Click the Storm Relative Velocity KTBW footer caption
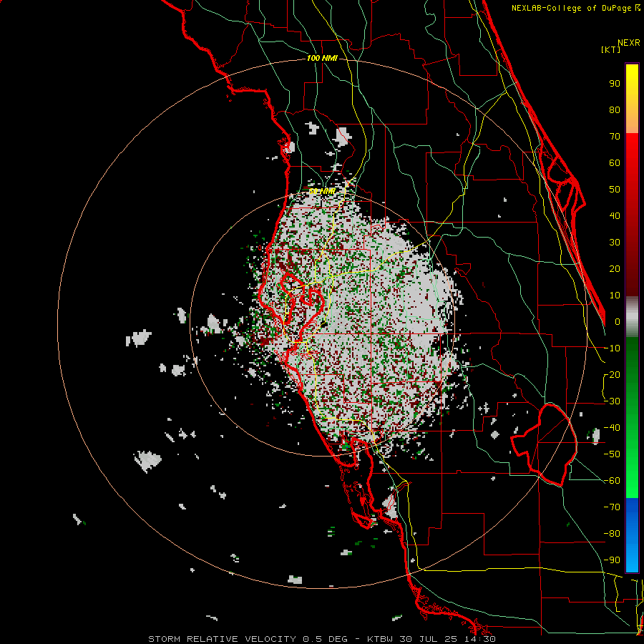The image size is (644, 644). [x=322, y=639]
